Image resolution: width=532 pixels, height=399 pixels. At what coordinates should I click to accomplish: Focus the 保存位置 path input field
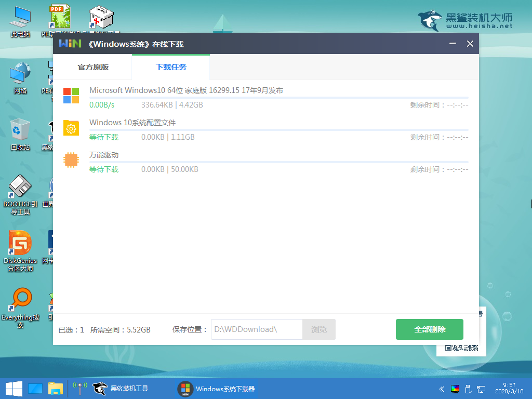point(257,329)
